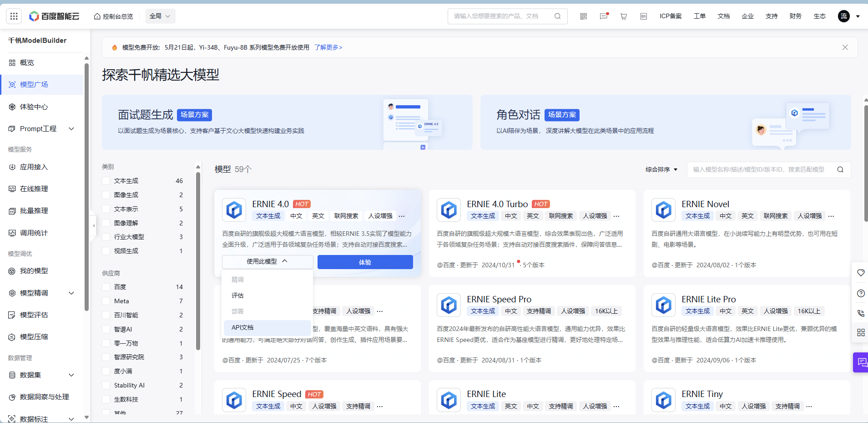Switch language with the En icon
Viewport: 868px width, 423px height.
(x=644, y=16)
